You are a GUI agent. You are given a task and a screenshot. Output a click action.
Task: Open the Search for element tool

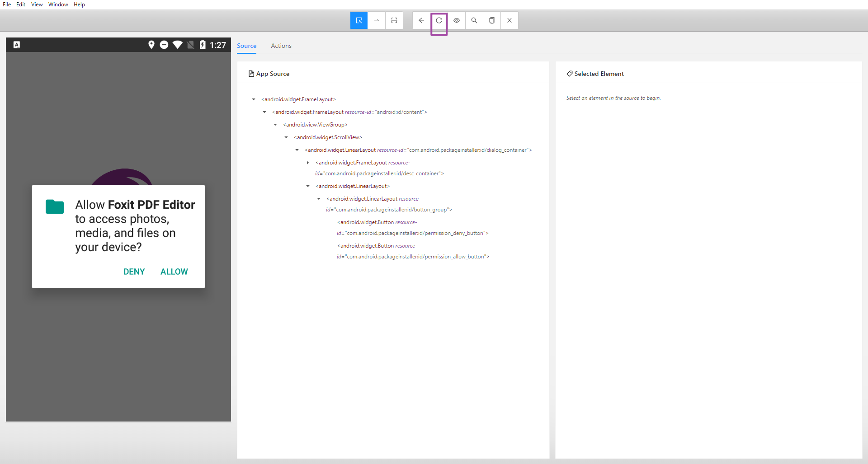click(474, 20)
